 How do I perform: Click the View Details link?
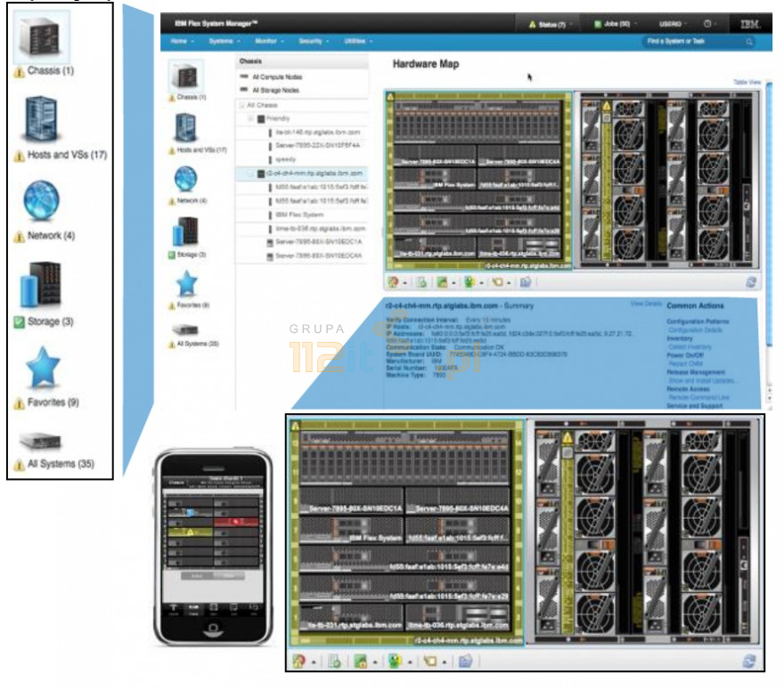[x=646, y=304]
